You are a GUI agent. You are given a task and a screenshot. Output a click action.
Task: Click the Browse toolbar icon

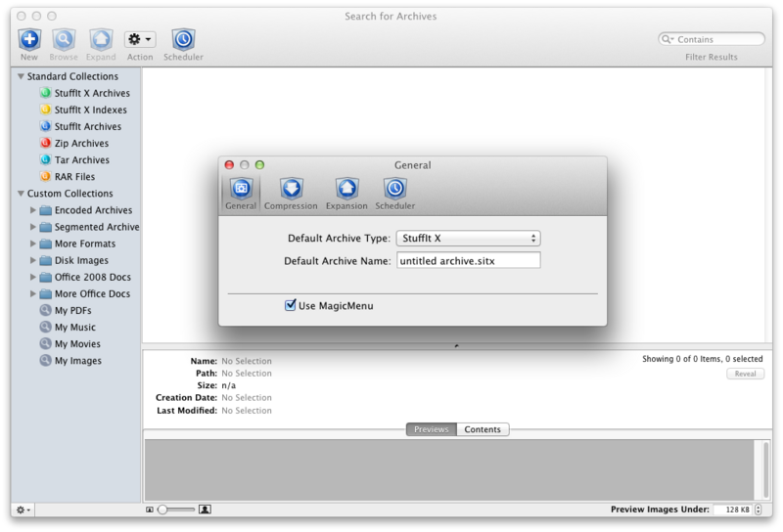pyautogui.click(x=64, y=39)
